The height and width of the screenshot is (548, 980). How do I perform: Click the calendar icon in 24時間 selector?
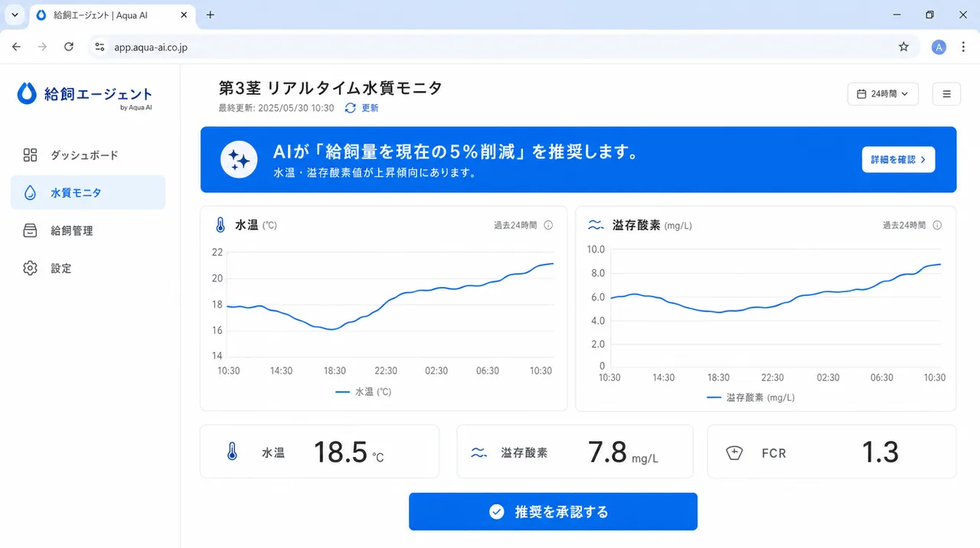[x=861, y=94]
